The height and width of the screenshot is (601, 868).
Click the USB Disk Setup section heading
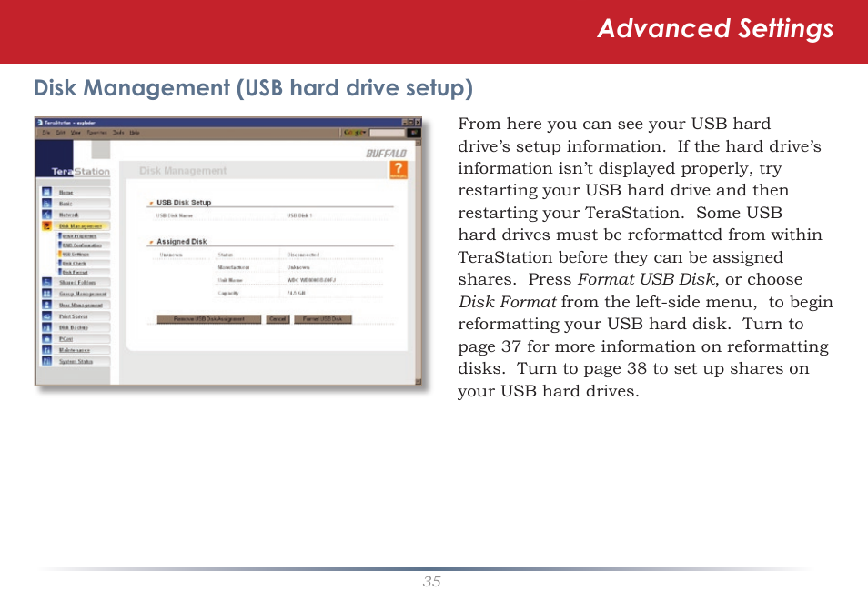pos(184,203)
